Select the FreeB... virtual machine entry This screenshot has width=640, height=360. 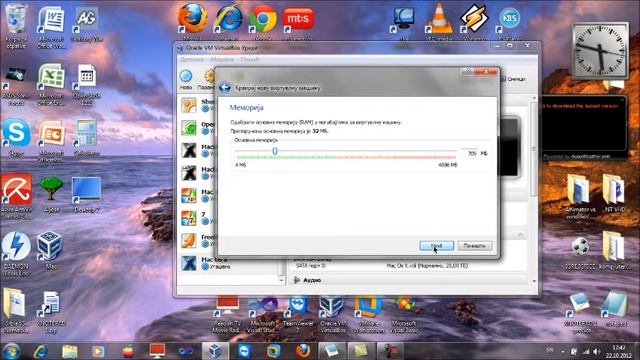click(x=198, y=240)
